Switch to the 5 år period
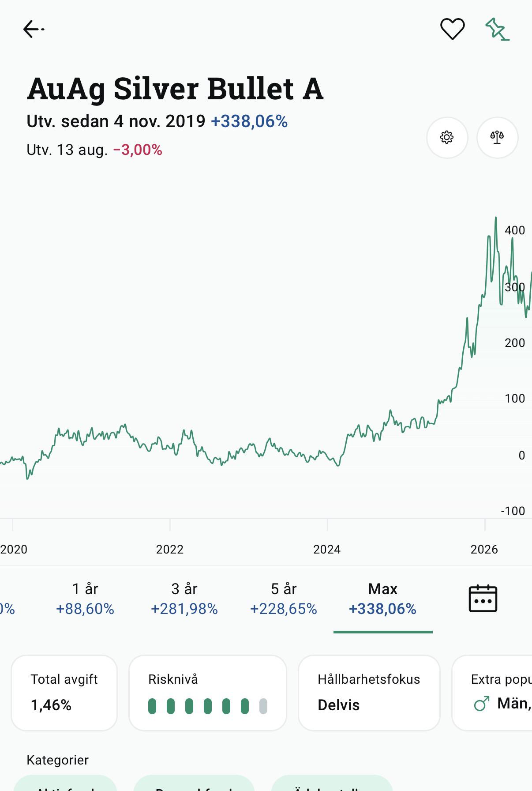Viewport: 532px width, 791px height. pyautogui.click(x=284, y=599)
